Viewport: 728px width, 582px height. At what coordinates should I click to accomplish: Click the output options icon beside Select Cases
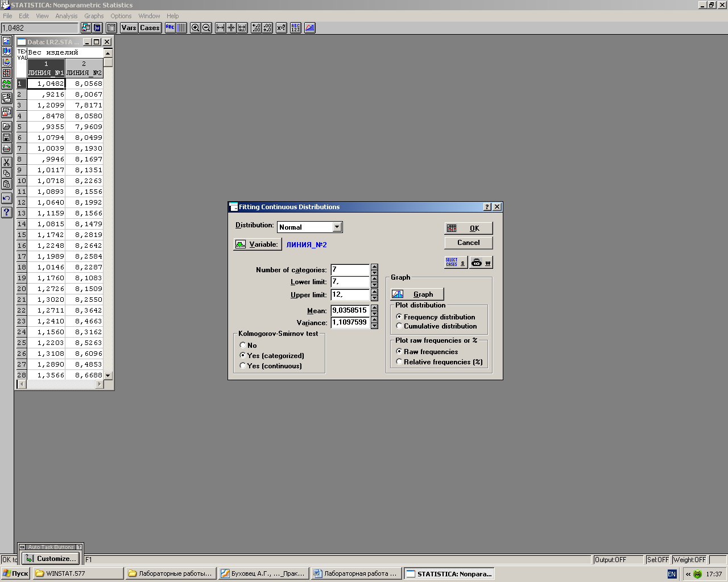pos(481,263)
